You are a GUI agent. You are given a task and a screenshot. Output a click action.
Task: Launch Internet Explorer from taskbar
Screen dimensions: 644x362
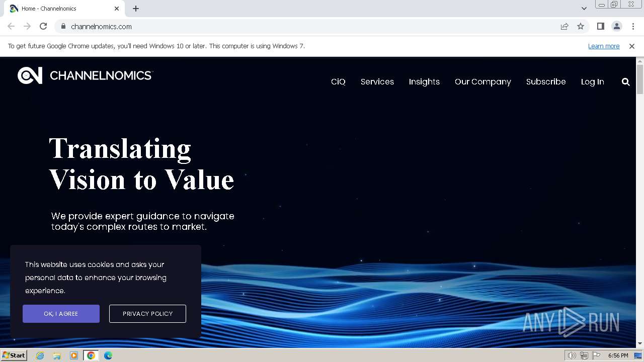pyautogui.click(x=40, y=355)
